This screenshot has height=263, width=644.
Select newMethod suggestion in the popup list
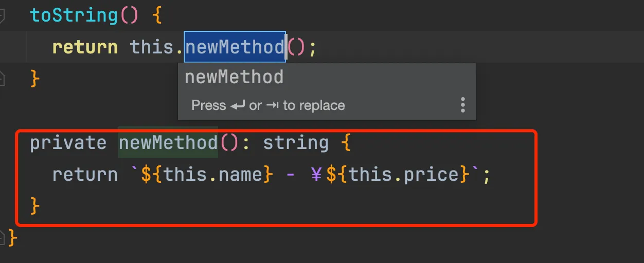point(234,77)
